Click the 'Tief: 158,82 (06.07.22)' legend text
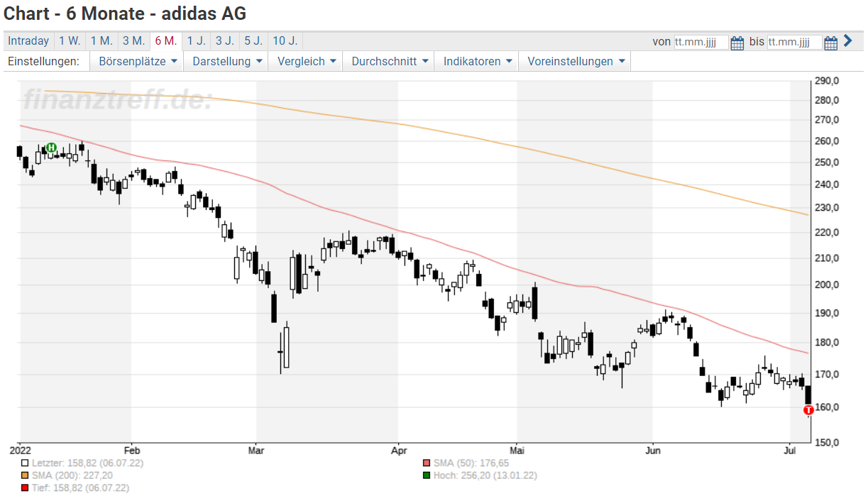868x496 pixels. [x=81, y=487]
